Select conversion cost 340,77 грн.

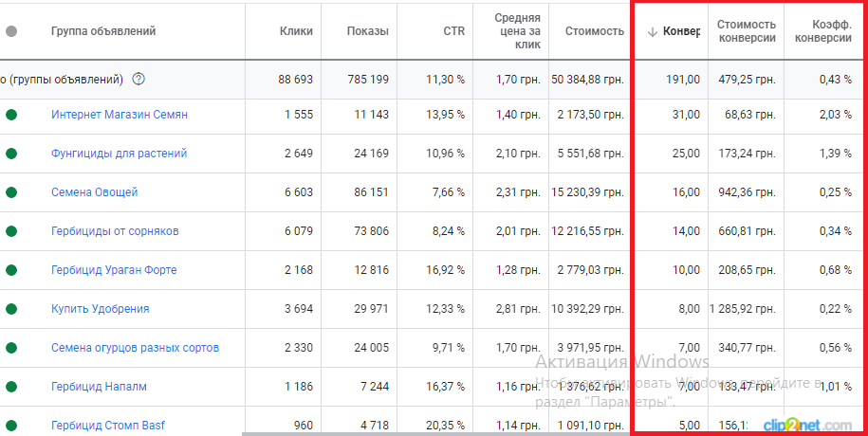pyautogui.click(x=748, y=348)
